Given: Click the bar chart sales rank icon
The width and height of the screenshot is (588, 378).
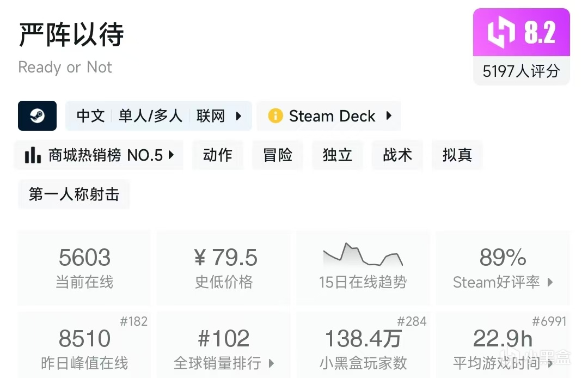Looking at the screenshot, I should coord(33,155).
